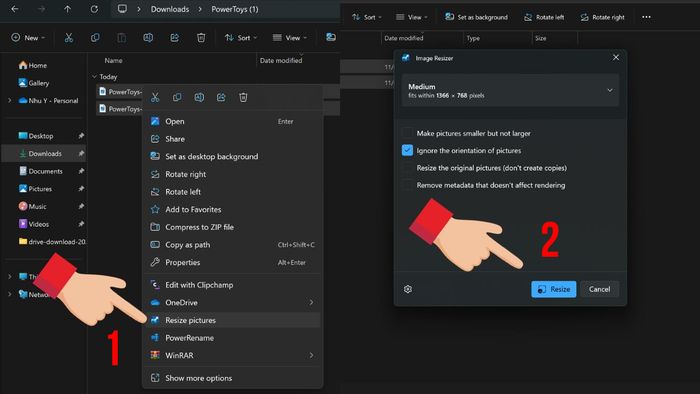Open Desktop quick access folder
Viewport: 700px width, 394px height.
36,136
